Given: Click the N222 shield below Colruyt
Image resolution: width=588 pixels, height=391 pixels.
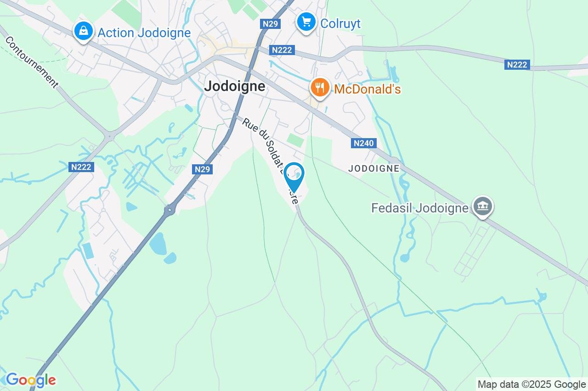Looking at the screenshot, I should [282, 50].
